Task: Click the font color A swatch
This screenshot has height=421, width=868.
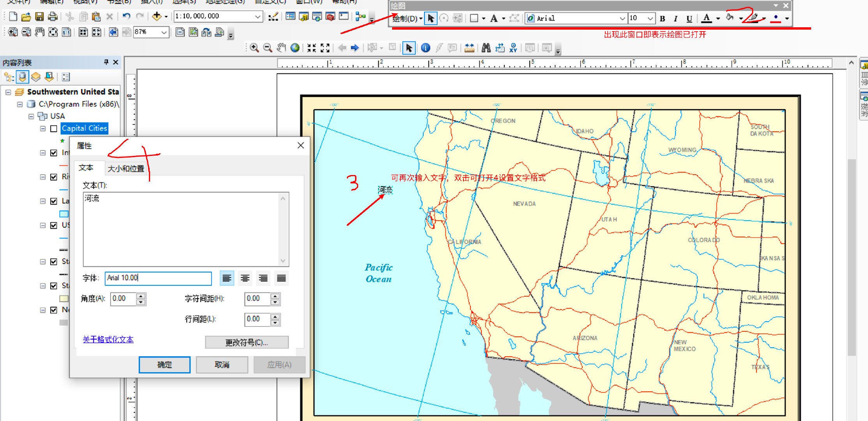Action: point(706,18)
